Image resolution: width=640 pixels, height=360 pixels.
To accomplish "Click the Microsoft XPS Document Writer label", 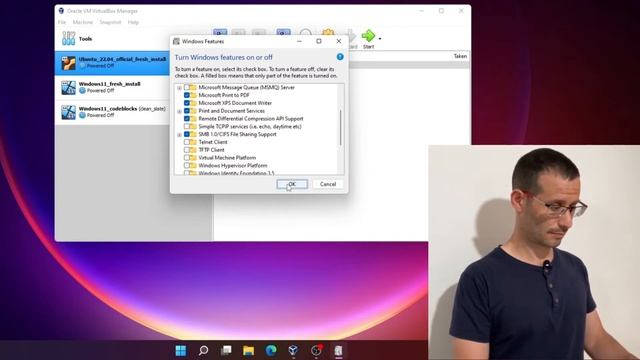I will (235, 103).
